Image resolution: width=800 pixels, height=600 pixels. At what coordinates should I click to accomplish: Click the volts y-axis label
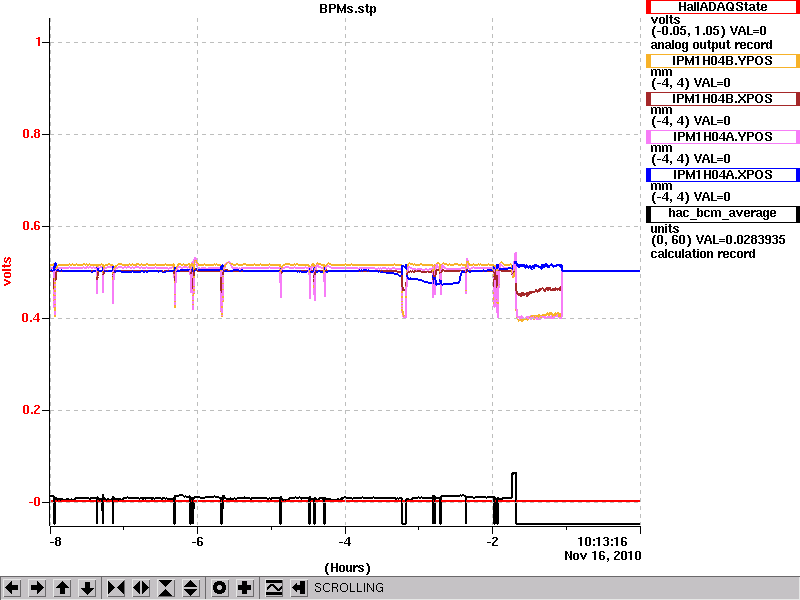7,271
